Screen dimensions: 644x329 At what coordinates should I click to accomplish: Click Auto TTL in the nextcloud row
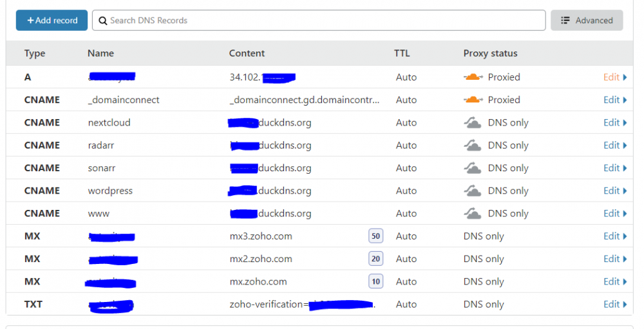pos(406,122)
